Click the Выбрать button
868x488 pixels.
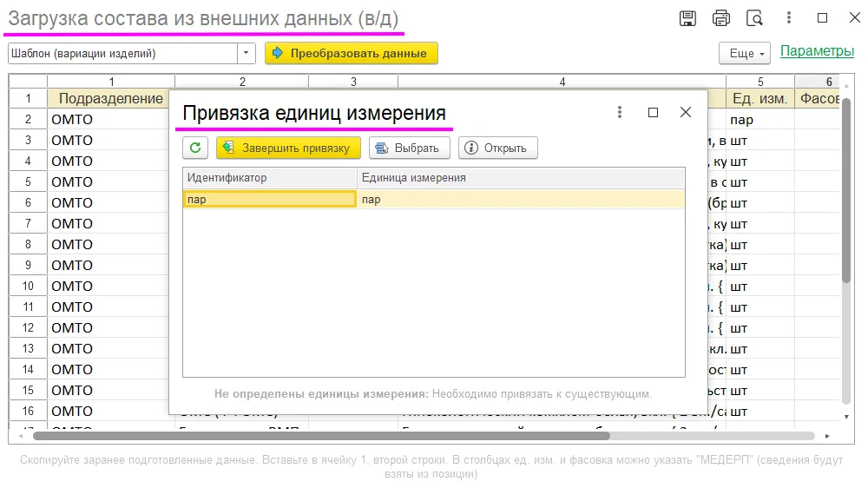click(x=409, y=148)
